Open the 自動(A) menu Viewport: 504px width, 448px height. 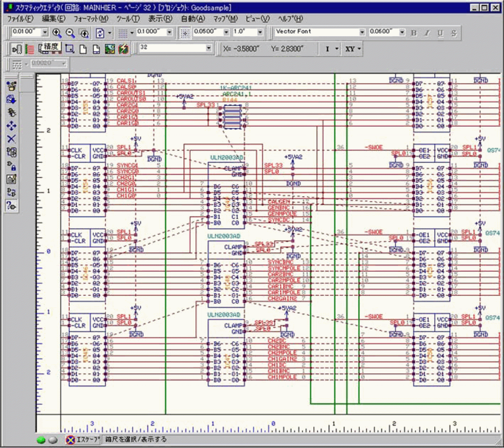click(x=193, y=19)
